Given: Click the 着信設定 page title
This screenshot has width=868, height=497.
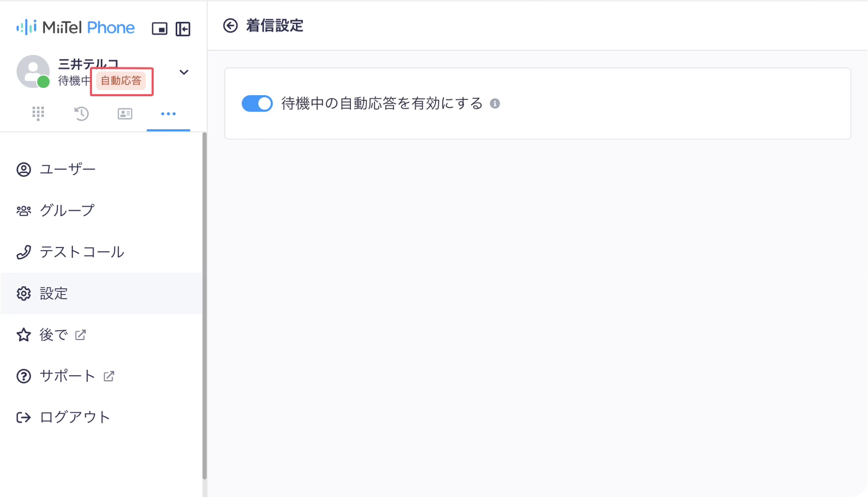Looking at the screenshot, I should (x=275, y=26).
